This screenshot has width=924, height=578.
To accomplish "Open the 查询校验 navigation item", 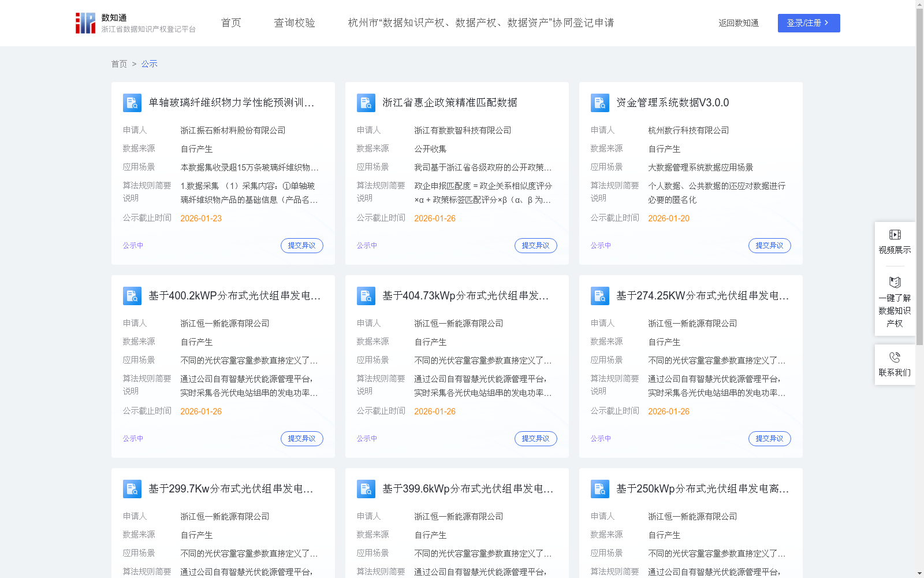I will pos(295,23).
